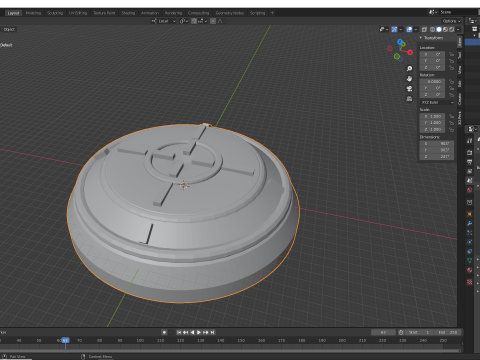
Task: Lock the Scale X value
Action: tap(451, 116)
